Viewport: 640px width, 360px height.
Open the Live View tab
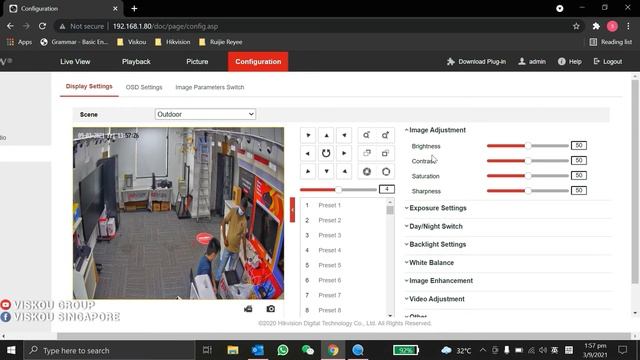(x=75, y=62)
